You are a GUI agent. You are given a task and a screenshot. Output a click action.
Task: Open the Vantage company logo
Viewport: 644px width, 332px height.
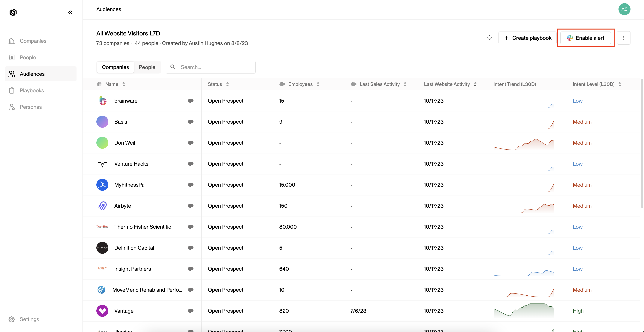point(102,311)
